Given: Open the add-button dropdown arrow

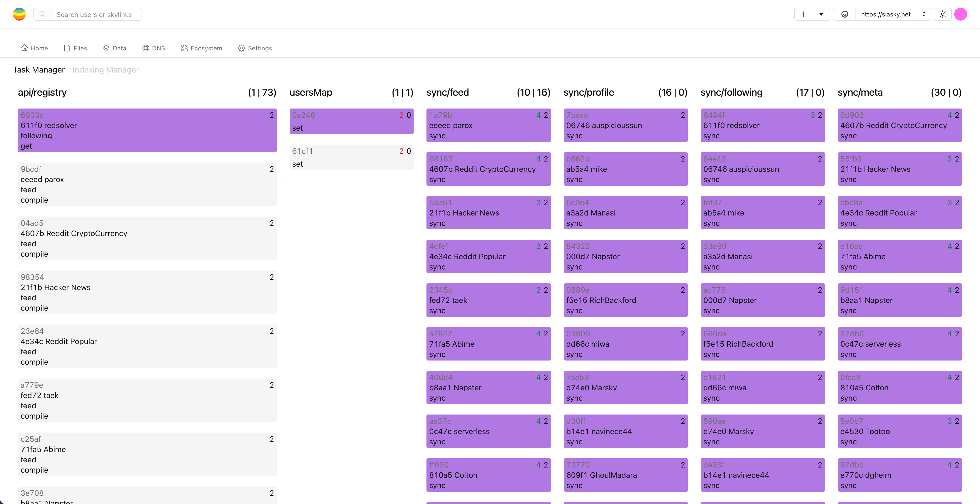Looking at the screenshot, I should coord(821,14).
